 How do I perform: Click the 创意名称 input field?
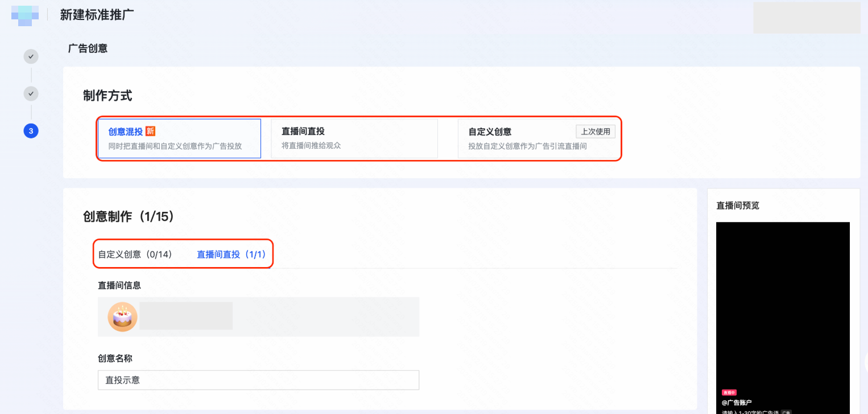(258, 380)
